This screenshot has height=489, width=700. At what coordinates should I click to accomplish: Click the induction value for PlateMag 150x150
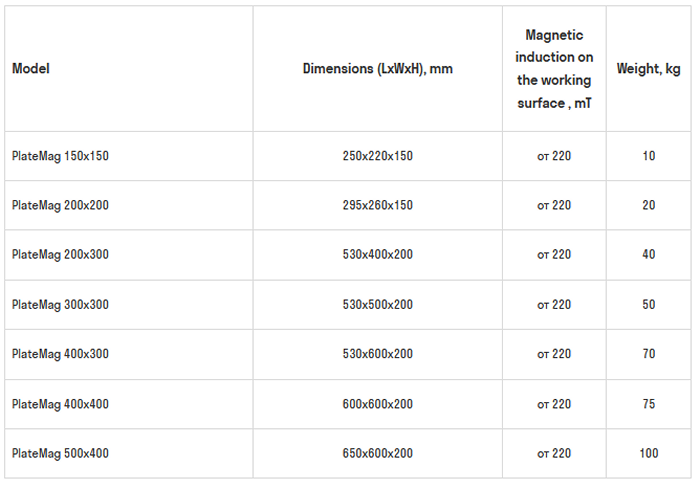(x=554, y=156)
